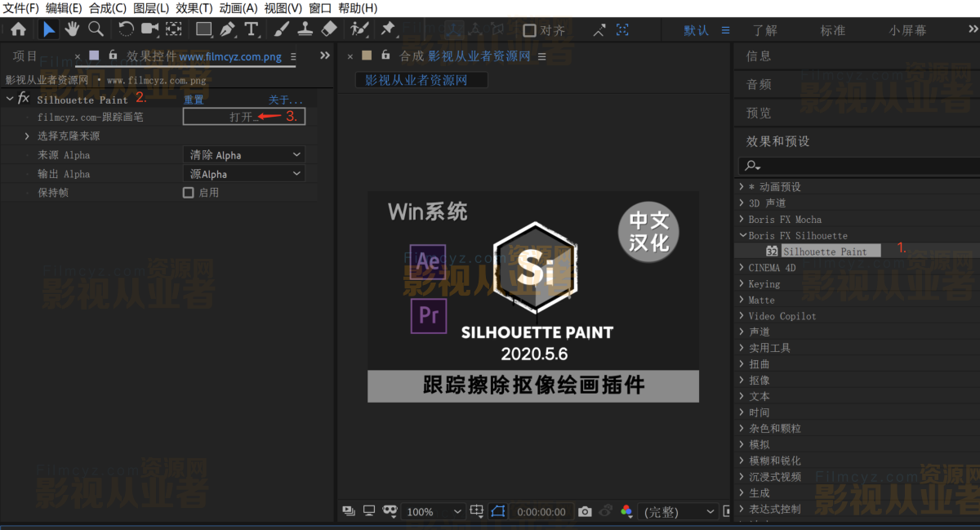Open the (完整) resolution dropdown
This screenshot has height=530, width=980.
[679, 512]
